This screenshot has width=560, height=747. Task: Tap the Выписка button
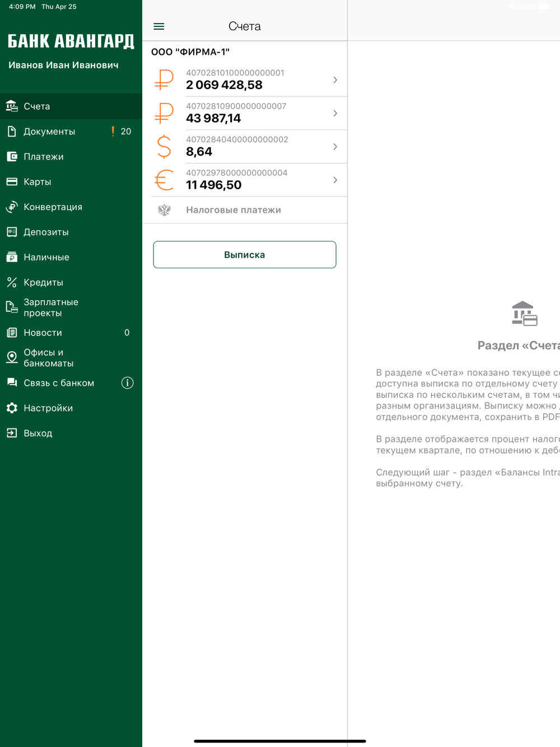point(245,255)
